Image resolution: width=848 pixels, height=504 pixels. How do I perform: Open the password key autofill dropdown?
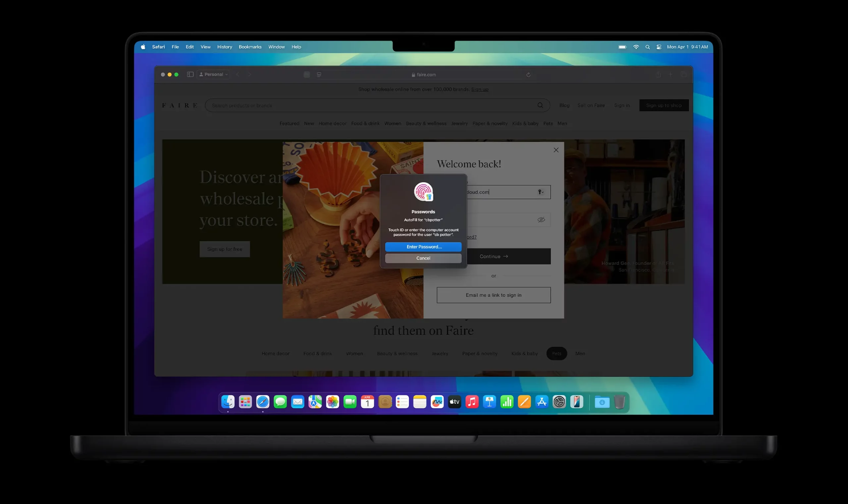541,192
